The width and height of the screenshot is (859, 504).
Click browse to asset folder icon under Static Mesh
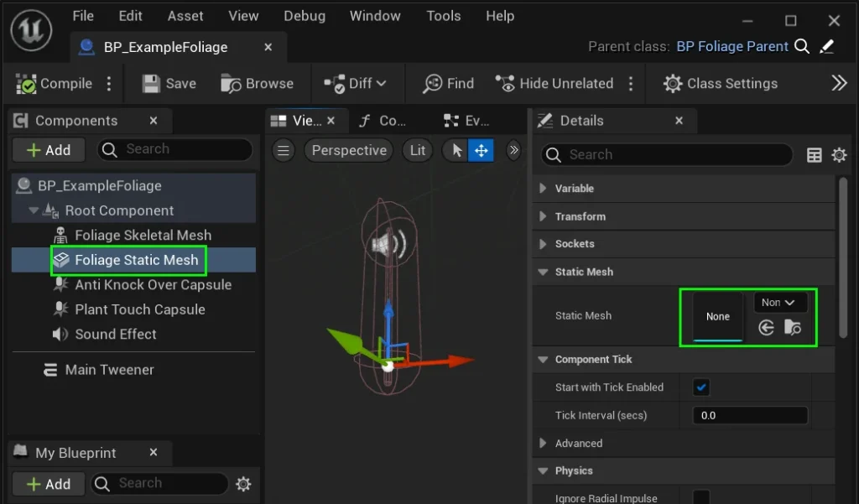pyautogui.click(x=793, y=328)
